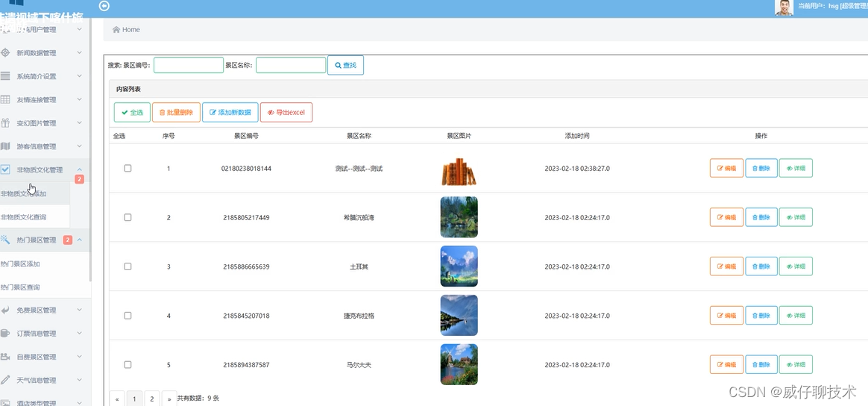This screenshot has width=868, height=406.
Task: Click 详细 for row 马尔大夫
Action: [x=796, y=364]
